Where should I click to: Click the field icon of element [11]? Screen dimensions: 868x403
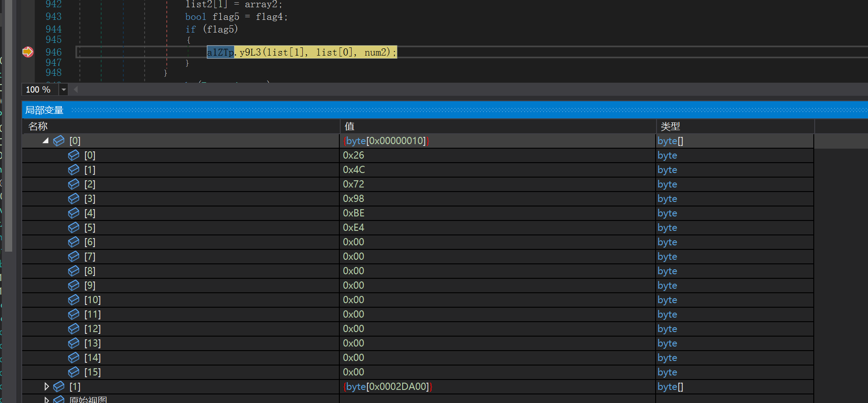(x=74, y=314)
